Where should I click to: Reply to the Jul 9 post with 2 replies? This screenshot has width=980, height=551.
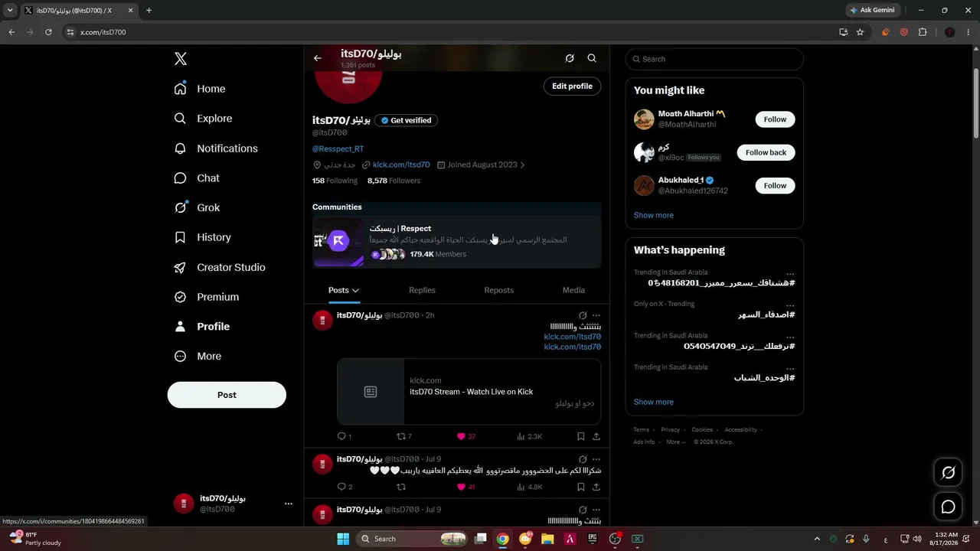tap(345, 487)
